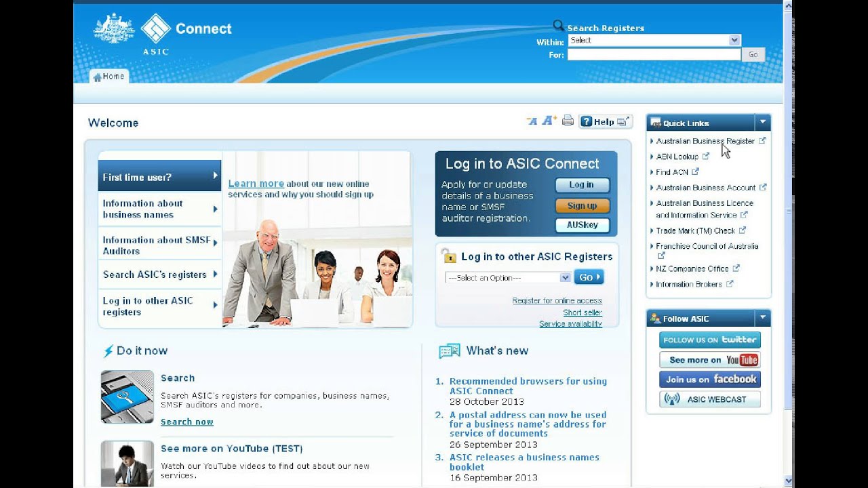The width and height of the screenshot is (868, 488).
Task: Open the NZ Companies Office link
Action: [692, 269]
